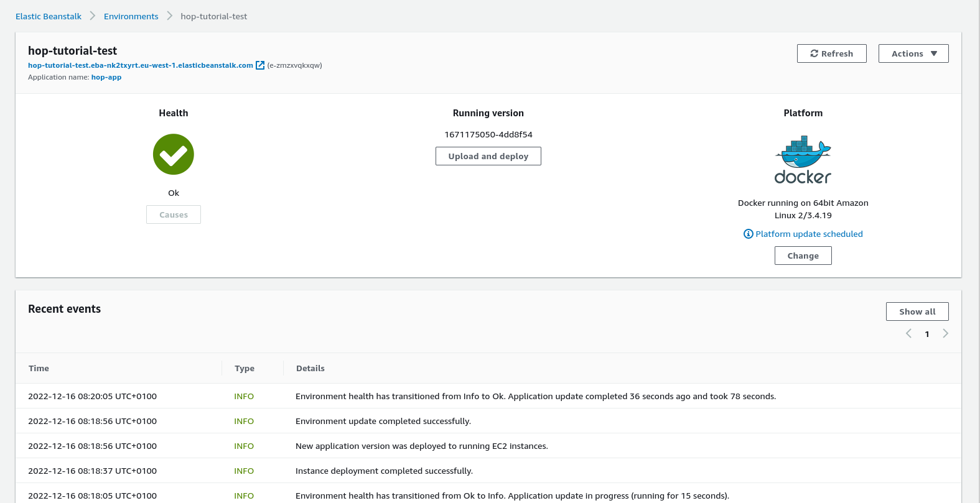
Task: Select page 1 of recent events
Action: point(927,335)
